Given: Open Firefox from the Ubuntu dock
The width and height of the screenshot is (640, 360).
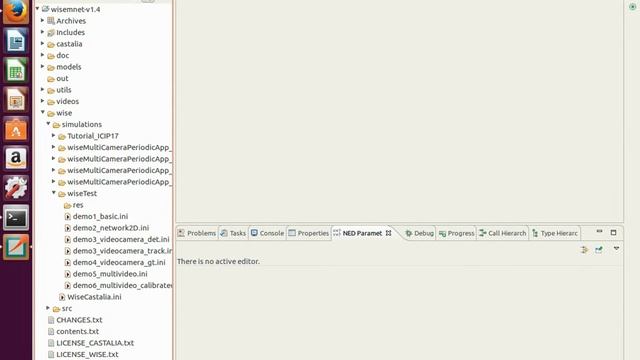Looking at the screenshot, I should tap(16, 11).
